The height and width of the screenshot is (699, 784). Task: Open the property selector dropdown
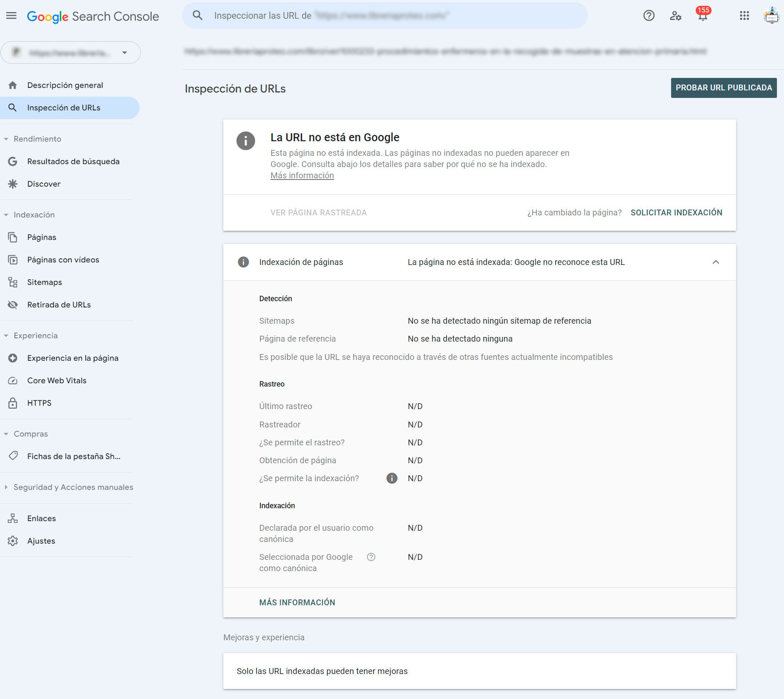70,52
